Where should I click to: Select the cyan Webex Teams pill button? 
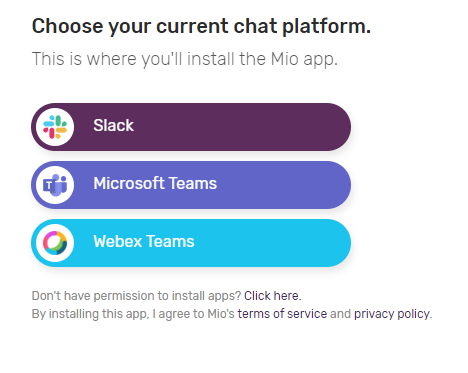point(191,243)
